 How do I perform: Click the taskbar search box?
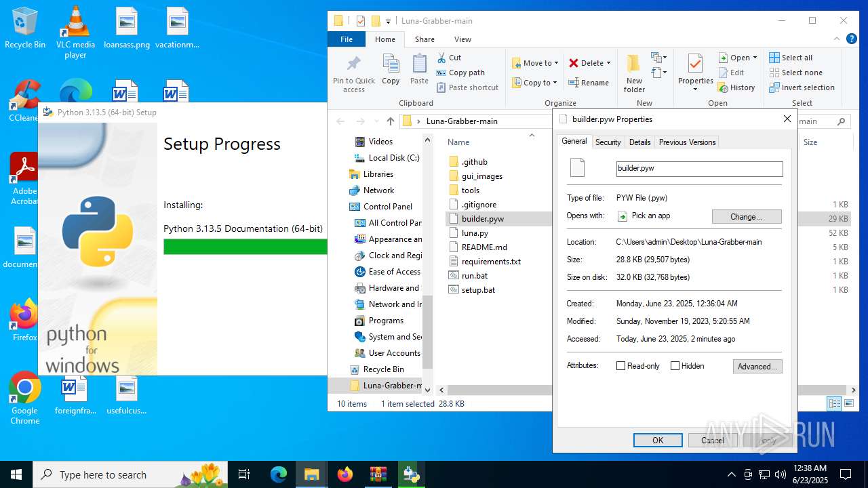coord(130,474)
